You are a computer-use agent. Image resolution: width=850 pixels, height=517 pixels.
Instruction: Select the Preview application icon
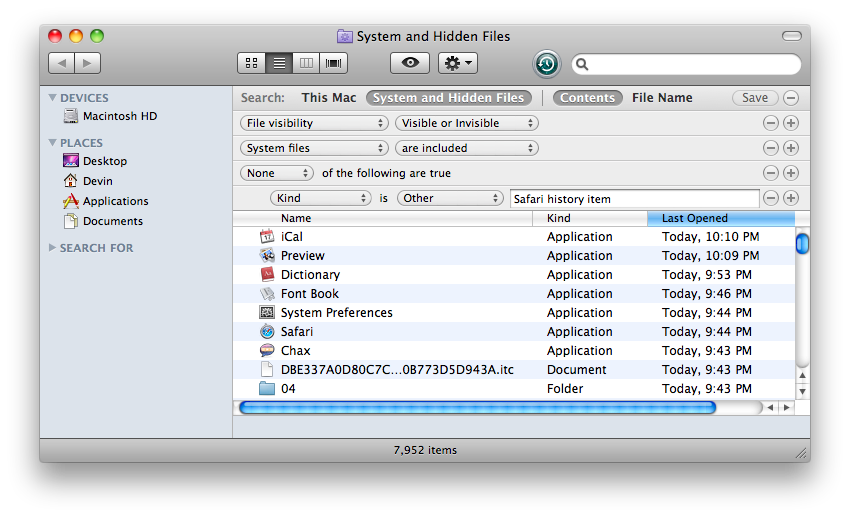[267, 255]
